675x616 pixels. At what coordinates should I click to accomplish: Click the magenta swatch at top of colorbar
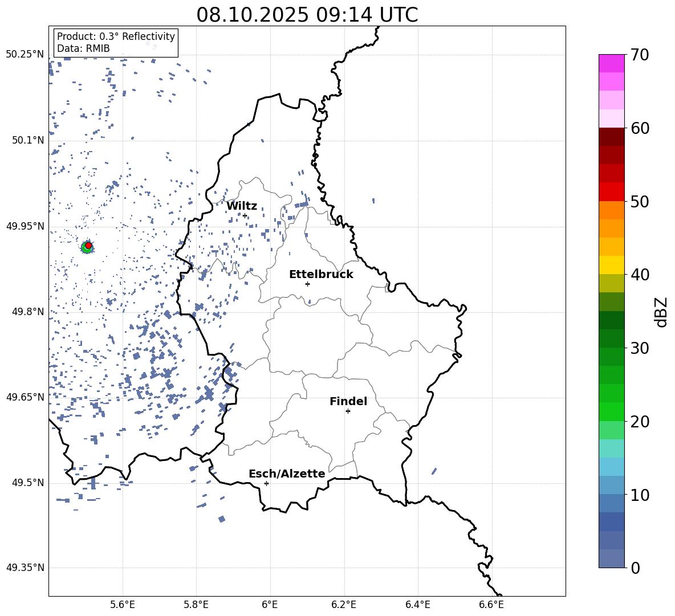[x=612, y=64]
